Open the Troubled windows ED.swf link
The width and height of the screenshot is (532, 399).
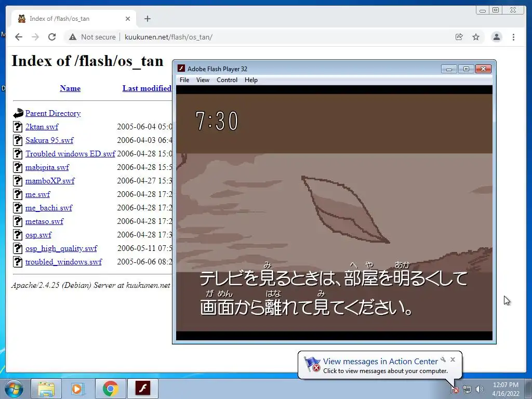(71, 154)
